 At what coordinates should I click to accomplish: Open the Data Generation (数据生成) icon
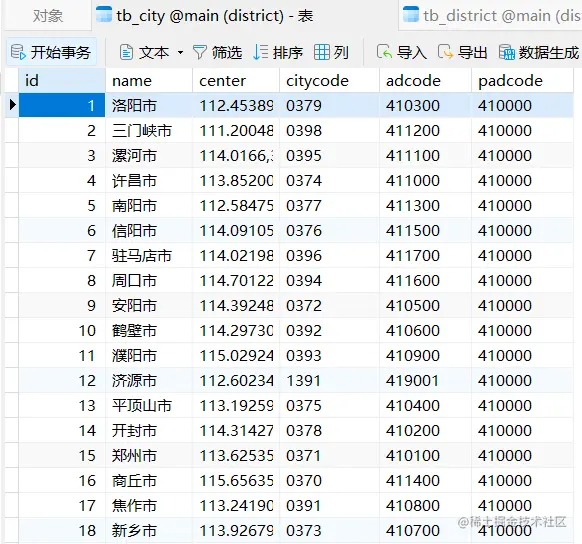(x=507, y=52)
